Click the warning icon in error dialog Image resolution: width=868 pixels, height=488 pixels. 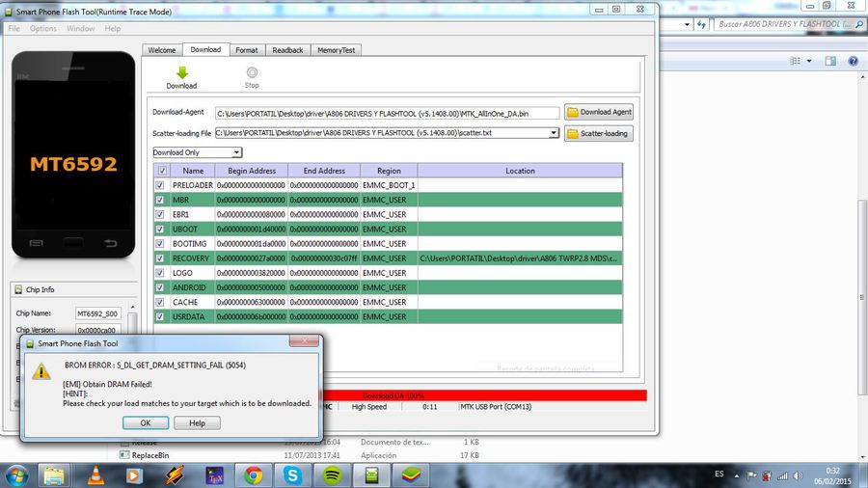tap(41, 370)
